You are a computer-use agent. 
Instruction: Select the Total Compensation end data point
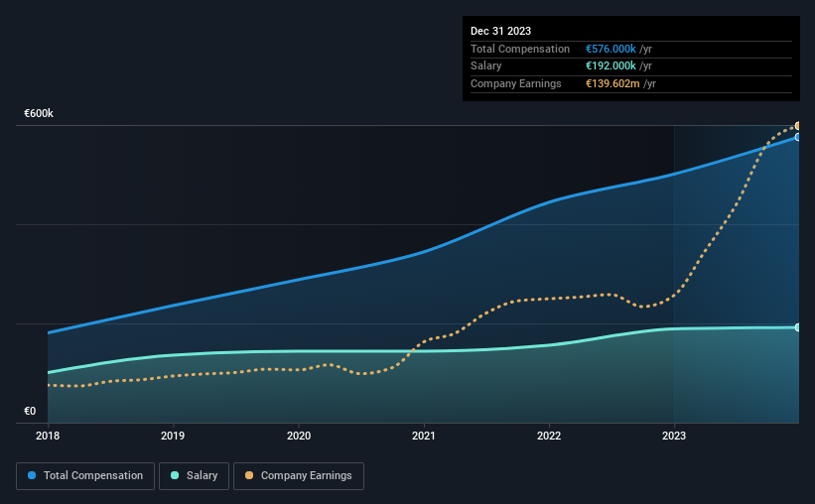coord(798,137)
